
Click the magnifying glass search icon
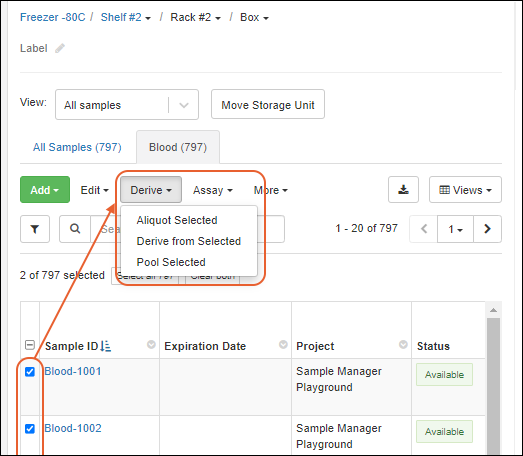[75, 229]
